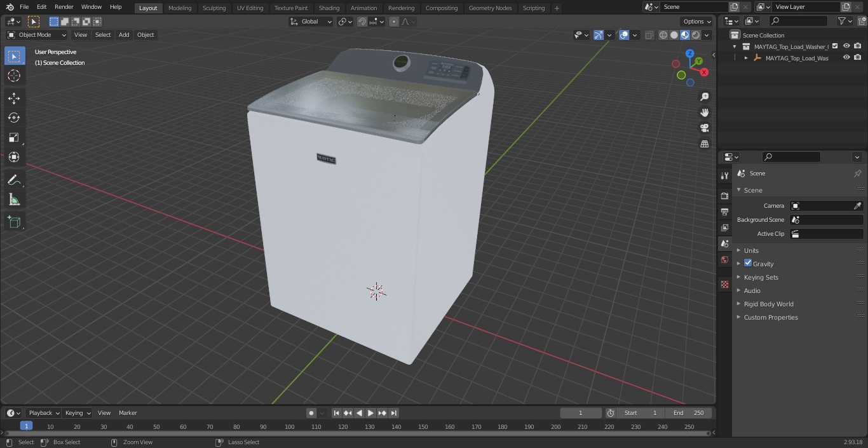Activate the Cursor tool

(x=14, y=76)
